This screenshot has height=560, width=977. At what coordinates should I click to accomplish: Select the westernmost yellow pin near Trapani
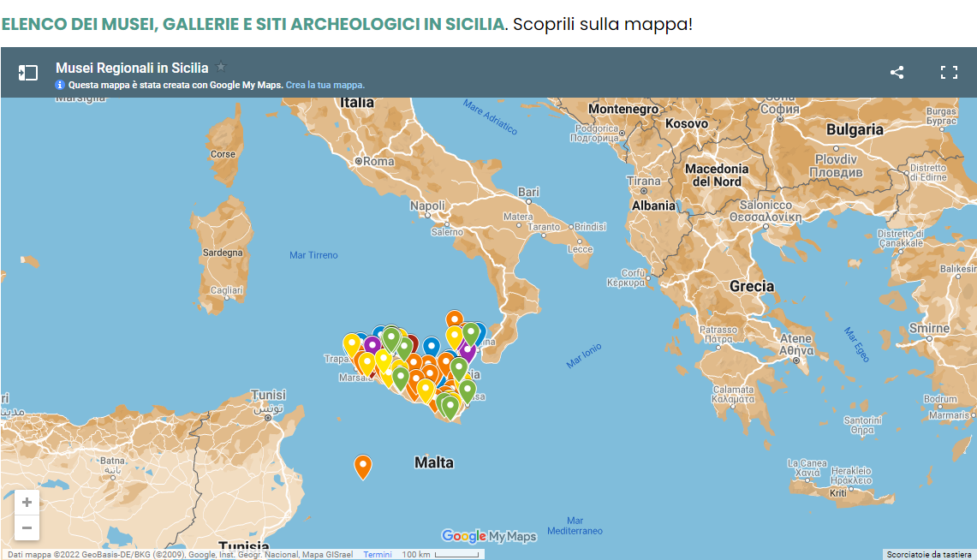[352, 344]
